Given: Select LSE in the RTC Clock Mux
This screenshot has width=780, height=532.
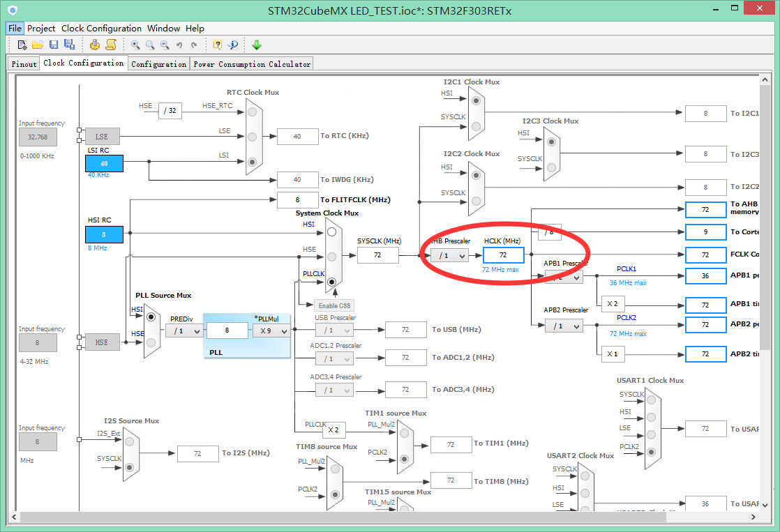Looking at the screenshot, I should 252,136.
